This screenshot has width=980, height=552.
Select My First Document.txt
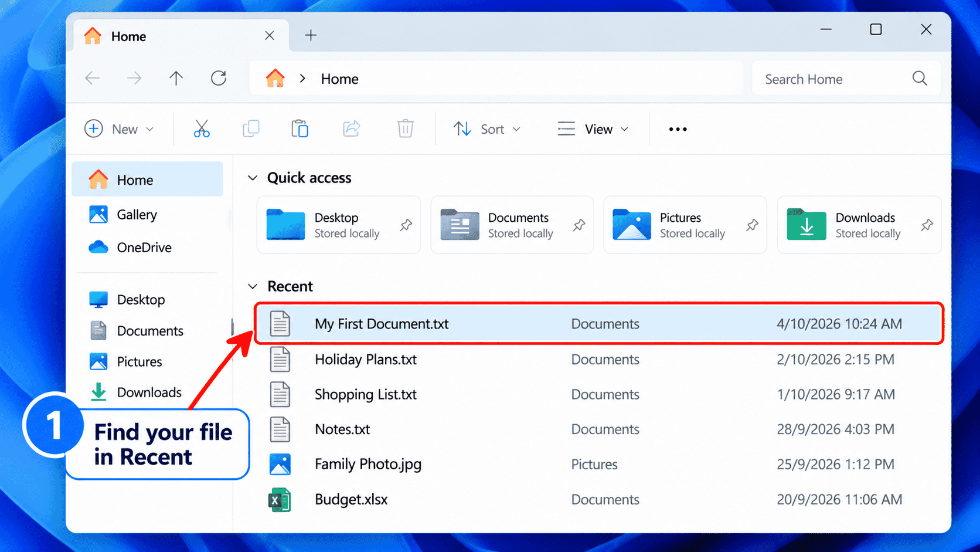coord(598,324)
